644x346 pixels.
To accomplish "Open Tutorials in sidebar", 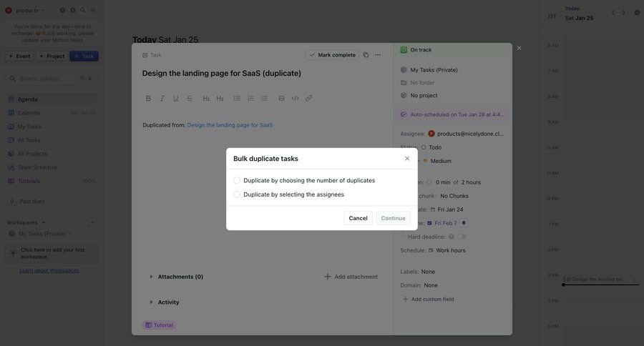I will pyautogui.click(x=52, y=181).
